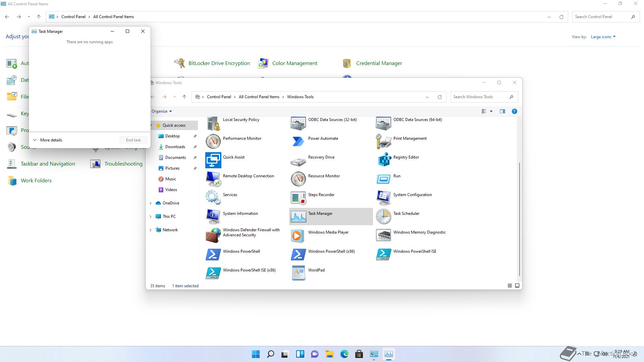Launch Windows PowerShell ISE icon
The width and height of the screenshot is (644, 362).
click(x=384, y=254)
